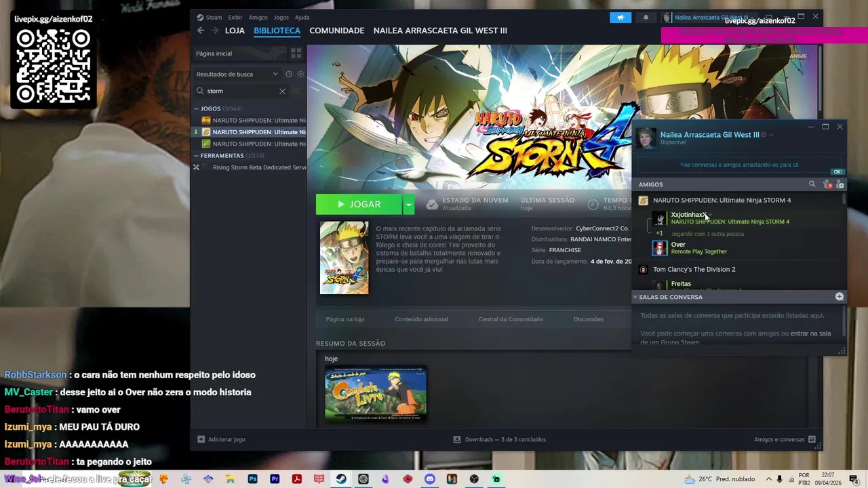Image resolution: width=868 pixels, height=488 pixels.
Task: Open the Jogar button's dropdown arrow
Action: (x=408, y=204)
